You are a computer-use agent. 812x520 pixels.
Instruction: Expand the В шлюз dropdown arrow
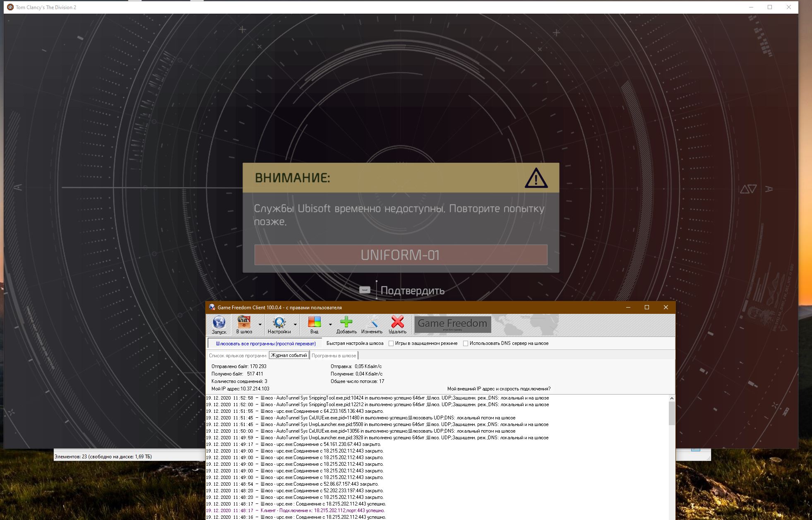pos(260,324)
